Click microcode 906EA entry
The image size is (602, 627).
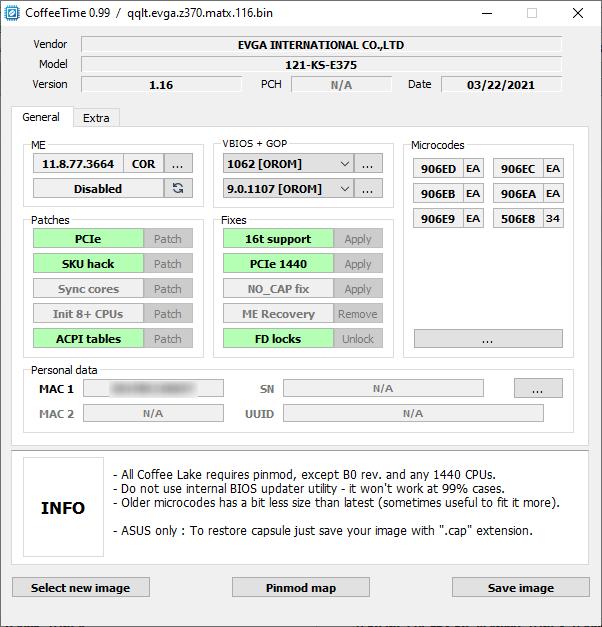[x=518, y=194]
